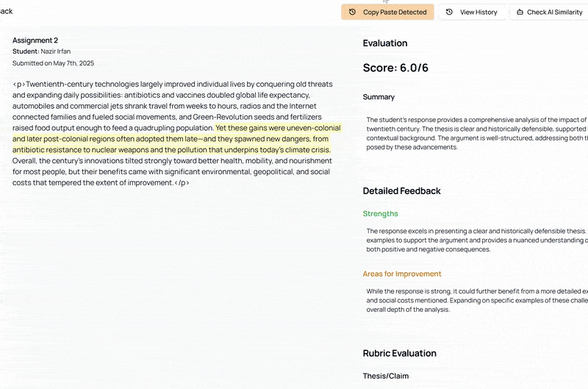Click the robot icon beside Check AI Similarity
Image resolution: width=588 pixels, height=389 pixels.
pos(520,13)
